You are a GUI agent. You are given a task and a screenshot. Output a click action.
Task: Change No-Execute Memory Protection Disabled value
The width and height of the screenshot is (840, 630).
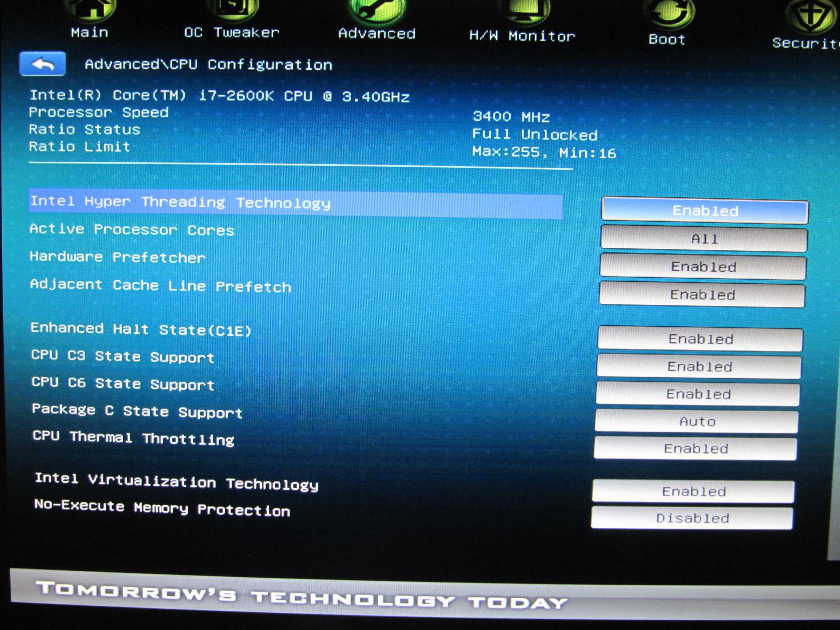[x=693, y=518]
